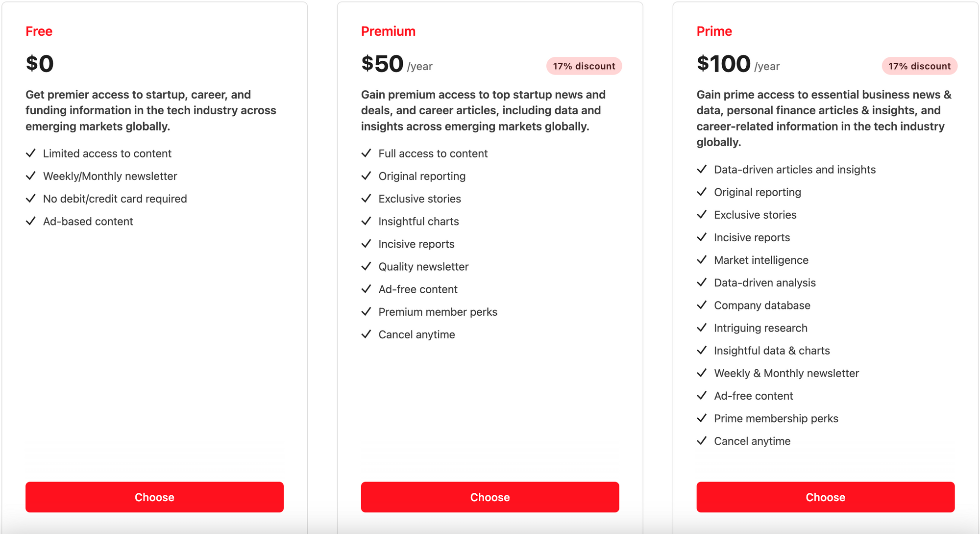The height and width of the screenshot is (534, 980).
Task: Click the $50 /year price text
Action: point(396,64)
